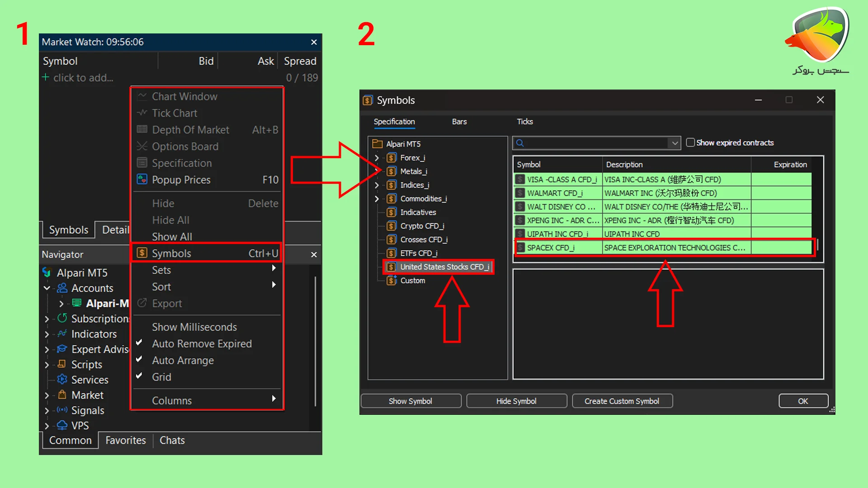Enable Show expired contracts checkbox
The height and width of the screenshot is (488, 868).
[x=690, y=142]
